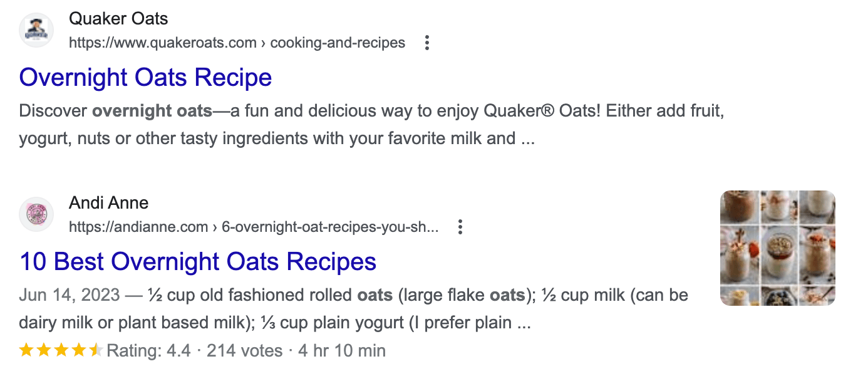Open the Overnight Oats Recipe result

tap(145, 77)
